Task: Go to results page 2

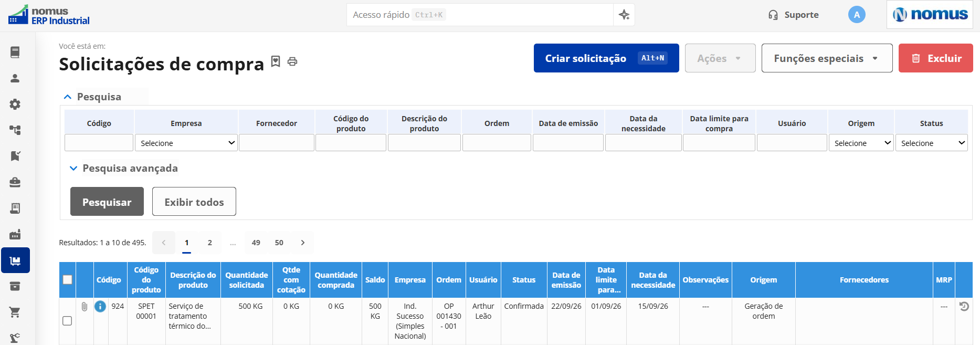Action: pos(210,243)
